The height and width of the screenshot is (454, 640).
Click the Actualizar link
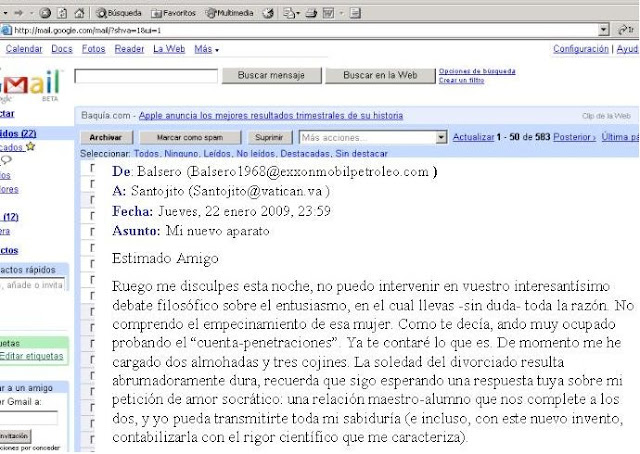click(473, 137)
